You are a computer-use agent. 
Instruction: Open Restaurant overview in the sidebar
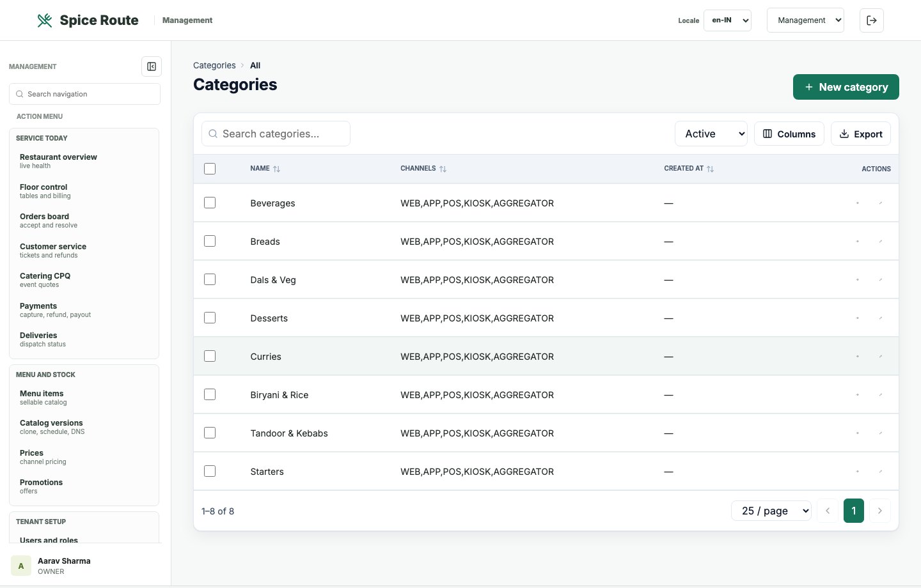[x=84, y=161]
